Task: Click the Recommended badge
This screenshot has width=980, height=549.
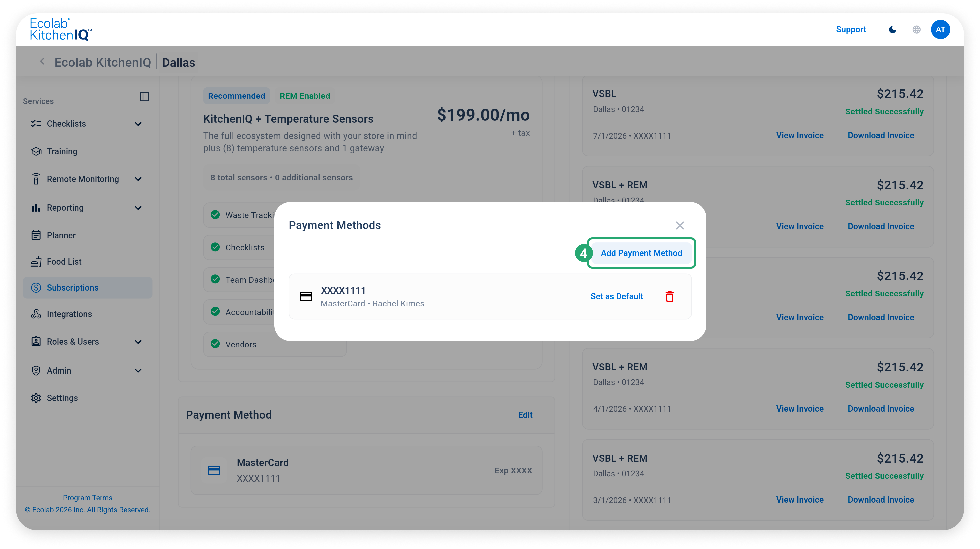Action: click(236, 96)
